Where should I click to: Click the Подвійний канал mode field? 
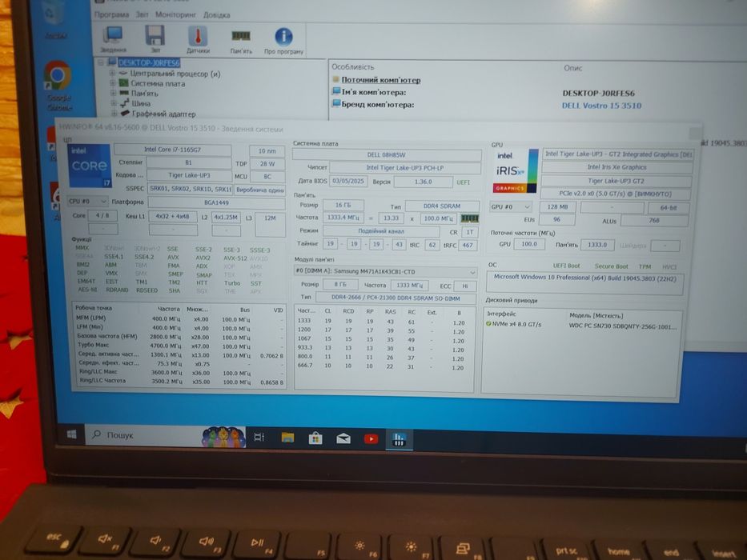pyautogui.click(x=381, y=231)
